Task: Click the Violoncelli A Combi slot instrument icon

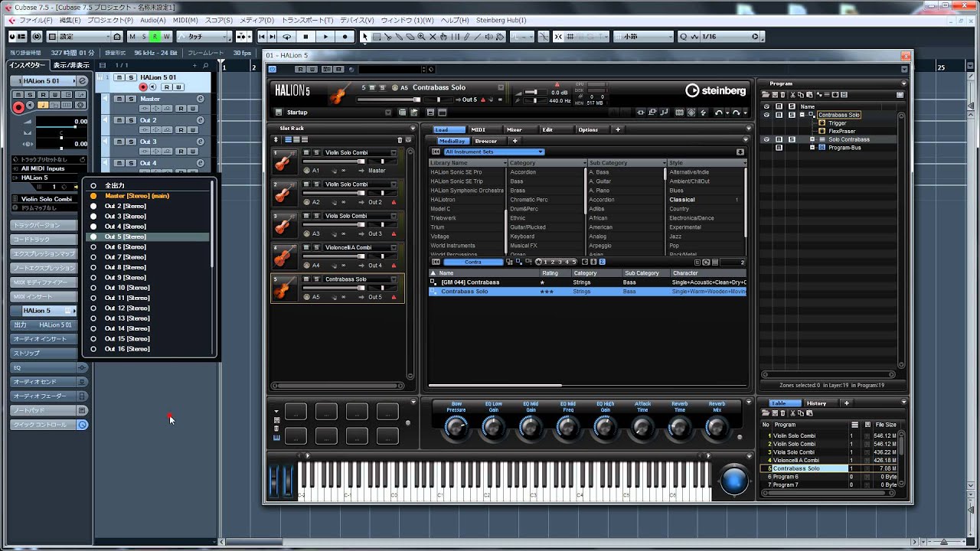Action: [283, 256]
